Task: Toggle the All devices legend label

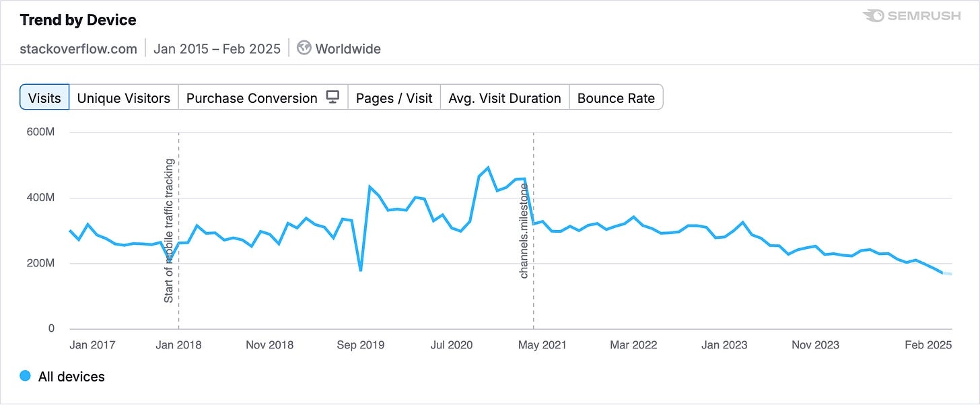Action: (71, 377)
